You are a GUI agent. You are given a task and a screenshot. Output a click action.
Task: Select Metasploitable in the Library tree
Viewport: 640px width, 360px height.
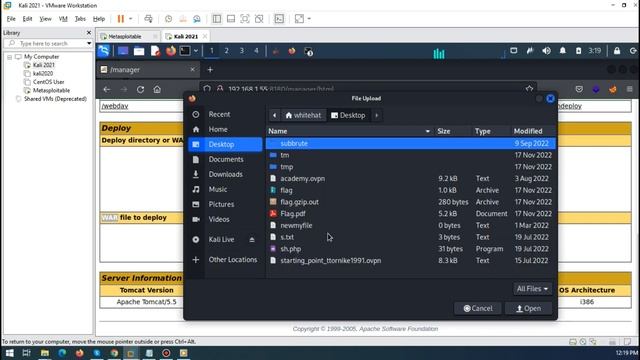click(x=51, y=91)
